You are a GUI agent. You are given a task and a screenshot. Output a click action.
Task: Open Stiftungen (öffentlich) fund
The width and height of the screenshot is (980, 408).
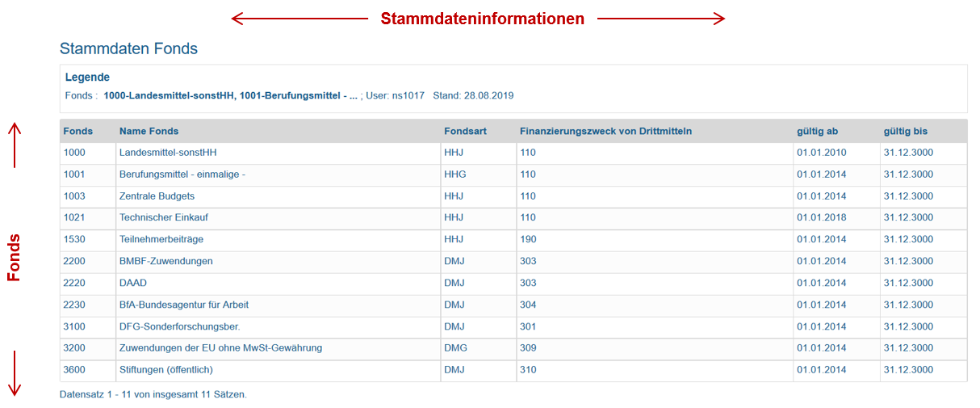coord(165,370)
